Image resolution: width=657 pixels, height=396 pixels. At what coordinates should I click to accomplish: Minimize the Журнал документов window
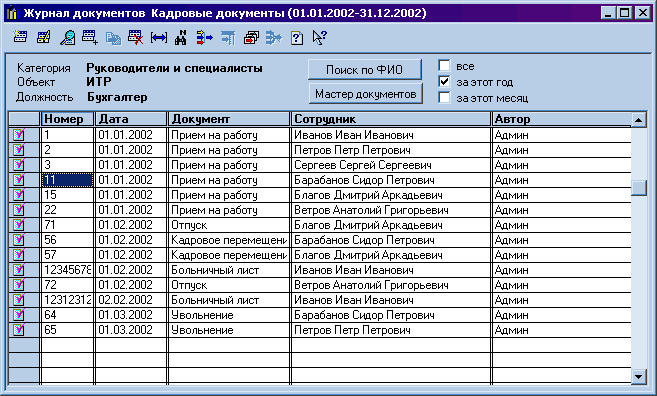coord(608,13)
